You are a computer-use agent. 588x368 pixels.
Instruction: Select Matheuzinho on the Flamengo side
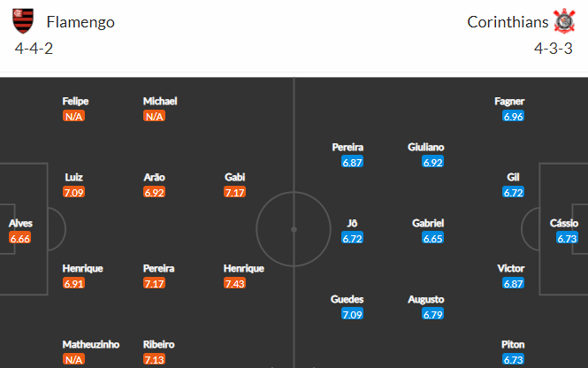click(91, 345)
